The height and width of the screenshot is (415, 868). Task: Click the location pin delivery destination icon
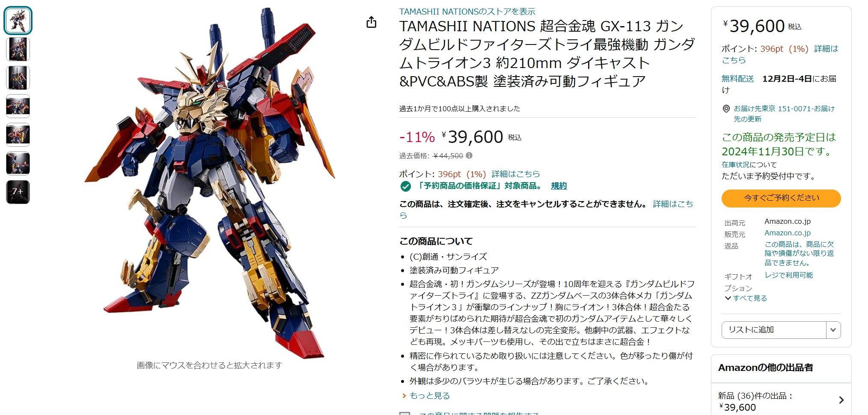pyautogui.click(x=726, y=109)
